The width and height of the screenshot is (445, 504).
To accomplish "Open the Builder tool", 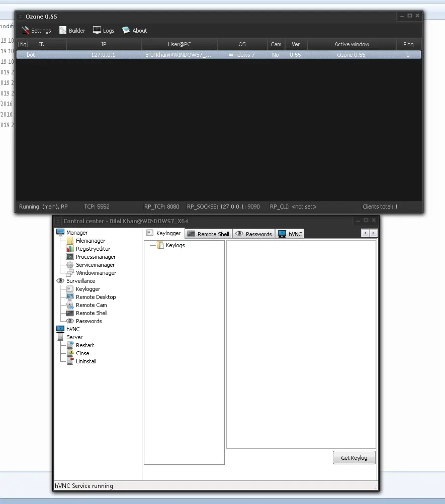I will pos(72,31).
